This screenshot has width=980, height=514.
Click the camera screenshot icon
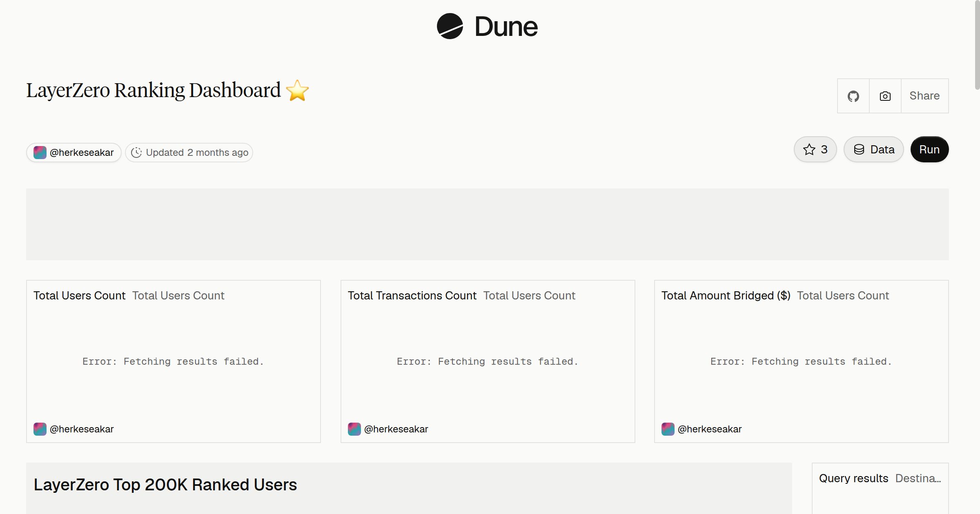pyautogui.click(x=885, y=96)
